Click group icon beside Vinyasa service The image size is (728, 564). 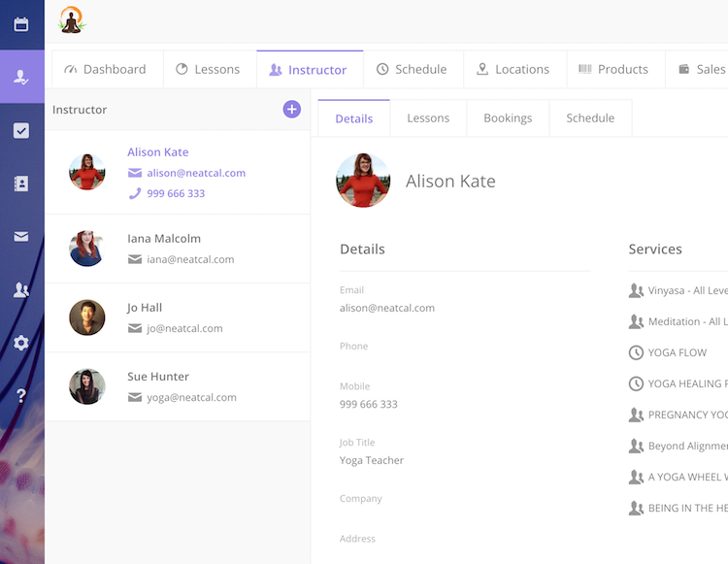(x=636, y=290)
